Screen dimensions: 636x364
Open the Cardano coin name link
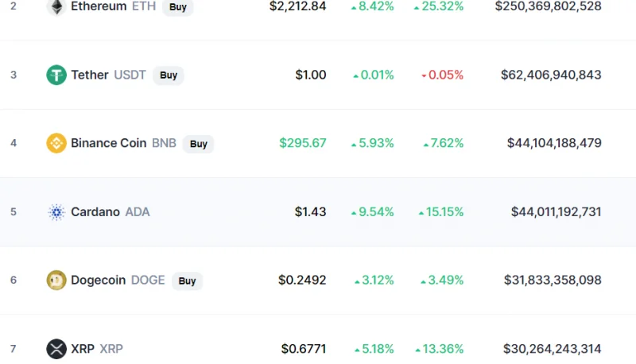point(95,212)
